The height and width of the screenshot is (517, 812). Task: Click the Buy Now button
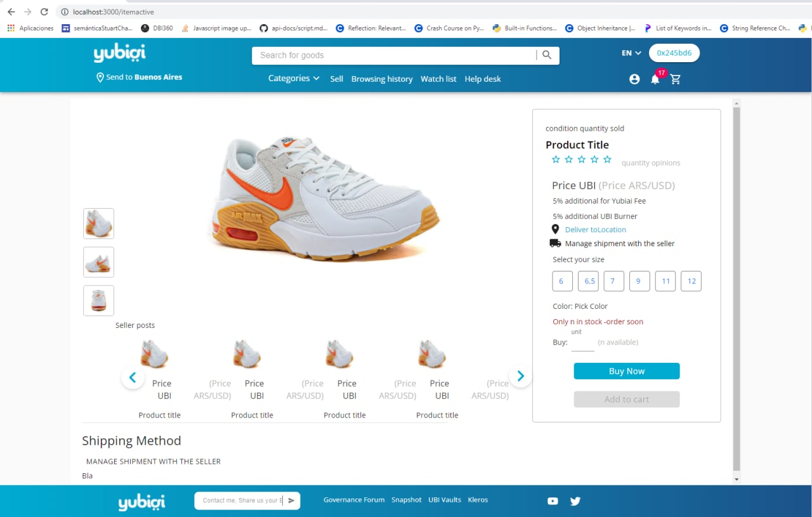coord(627,371)
